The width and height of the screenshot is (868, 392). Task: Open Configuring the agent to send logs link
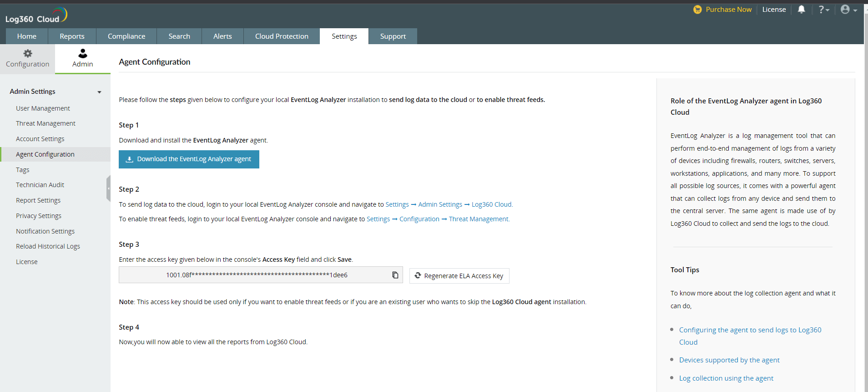click(x=750, y=336)
